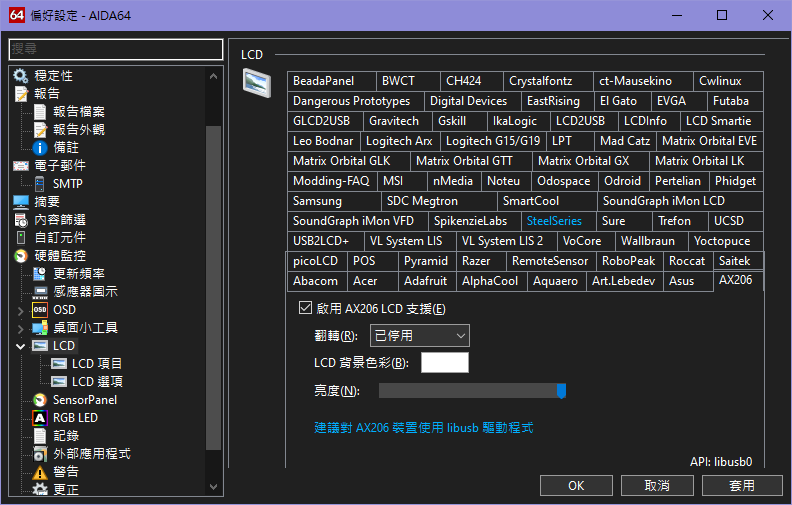This screenshot has height=505, width=792.
Task: Switch to the BeadaPanel tab
Action: click(332, 81)
